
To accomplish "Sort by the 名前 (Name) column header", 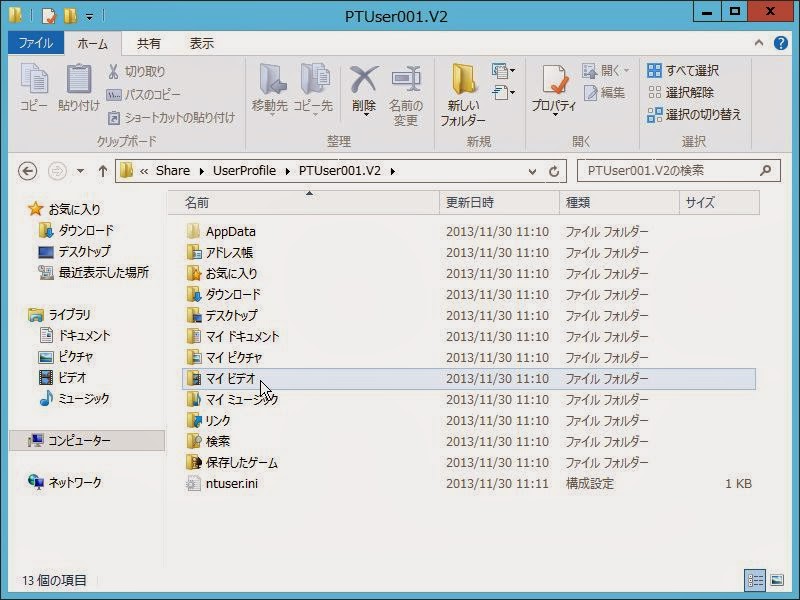I will click(x=304, y=203).
